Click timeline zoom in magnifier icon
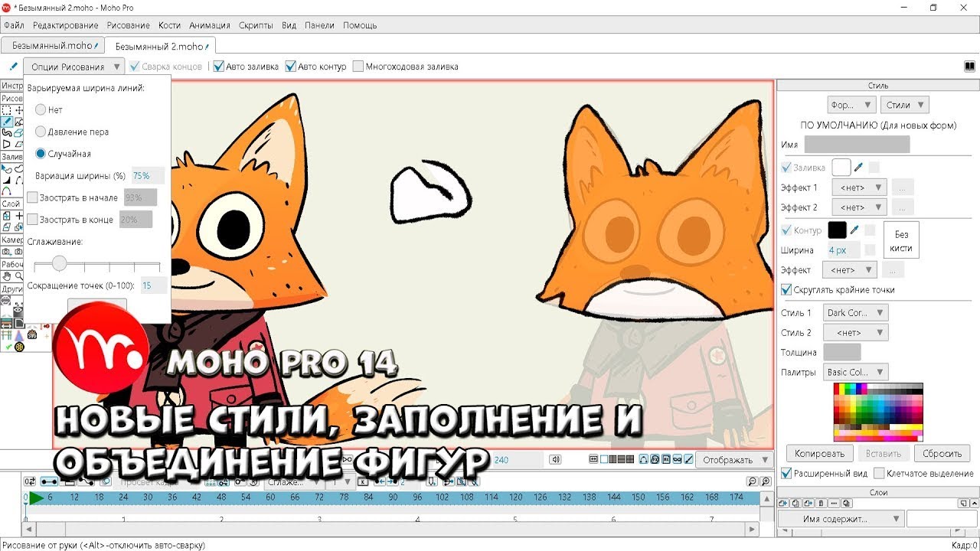Viewport: 980px width, 551px height. 765,481
